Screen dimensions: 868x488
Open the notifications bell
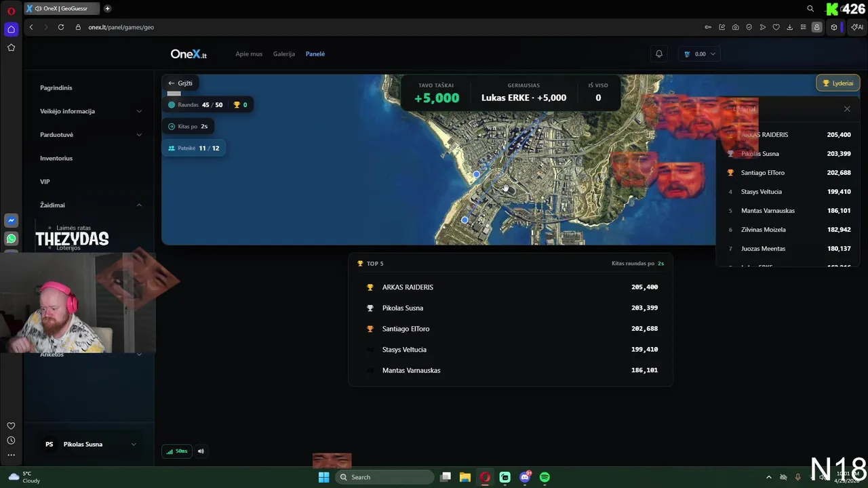coord(658,54)
